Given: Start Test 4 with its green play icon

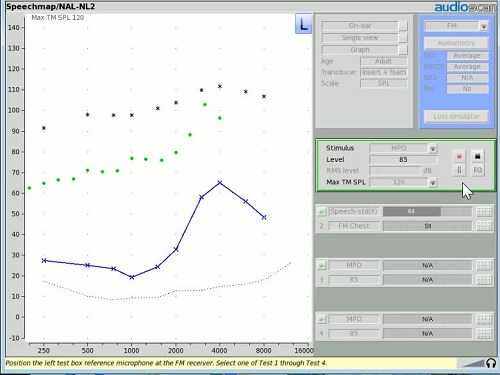Looking at the screenshot, I should [x=321, y=319].
